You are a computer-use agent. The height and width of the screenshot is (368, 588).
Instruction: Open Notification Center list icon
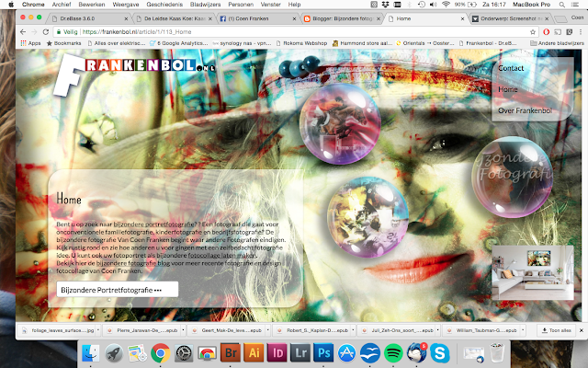(x=576, y=5)
